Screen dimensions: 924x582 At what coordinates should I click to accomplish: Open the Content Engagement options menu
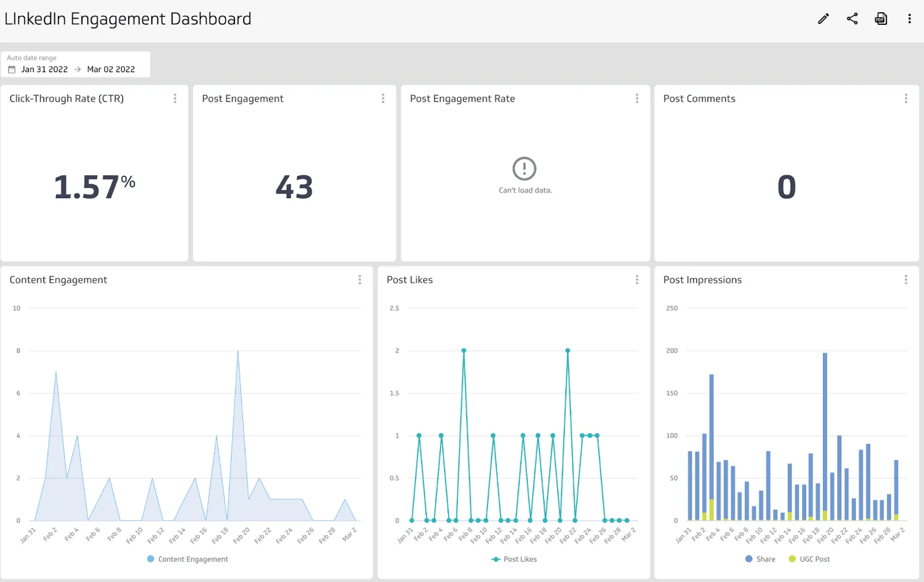[359, 280]
